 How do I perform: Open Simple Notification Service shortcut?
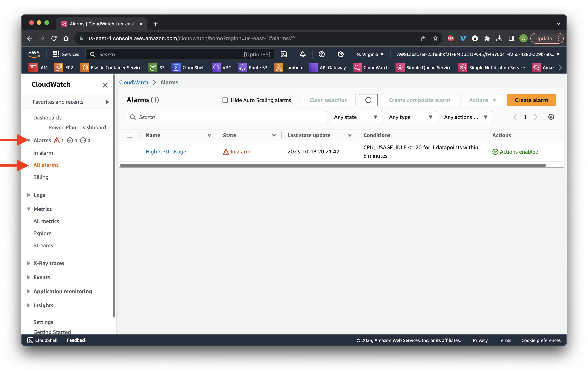point(491,68)
